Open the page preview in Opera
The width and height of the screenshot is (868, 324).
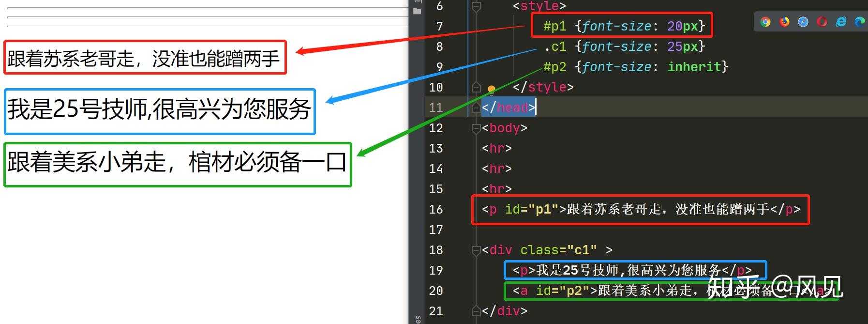[822, 22]
